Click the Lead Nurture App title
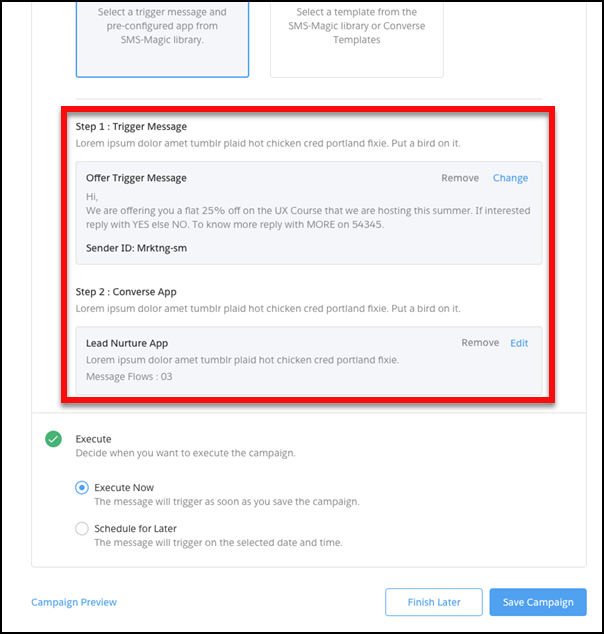 [x=127, y=343]
